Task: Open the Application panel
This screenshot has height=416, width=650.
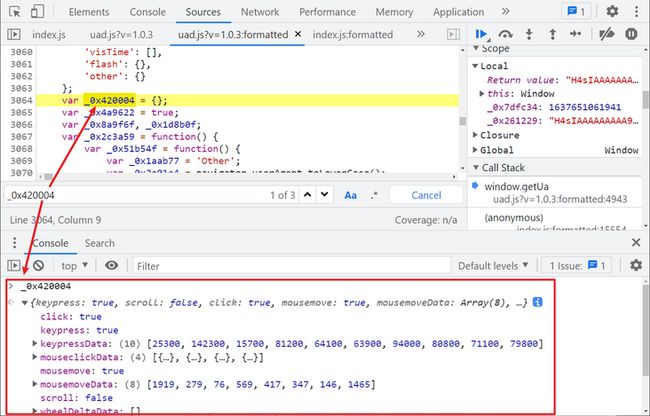Action: point(458,12)
